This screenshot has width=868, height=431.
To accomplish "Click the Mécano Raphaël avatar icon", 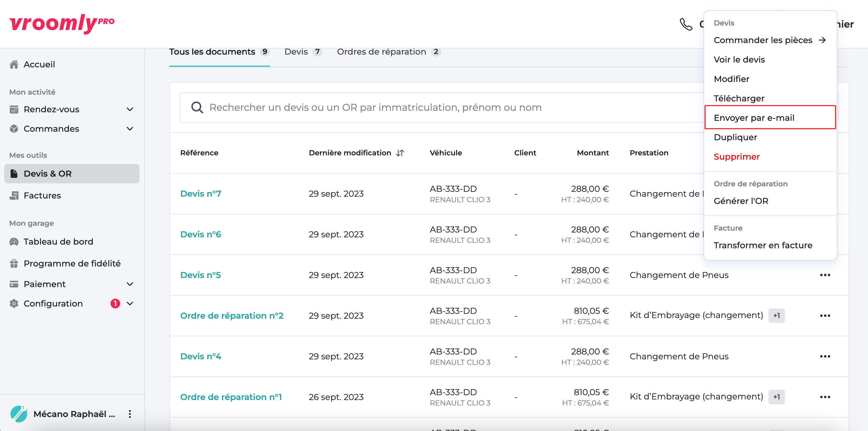I will click(x=19, y=414).
